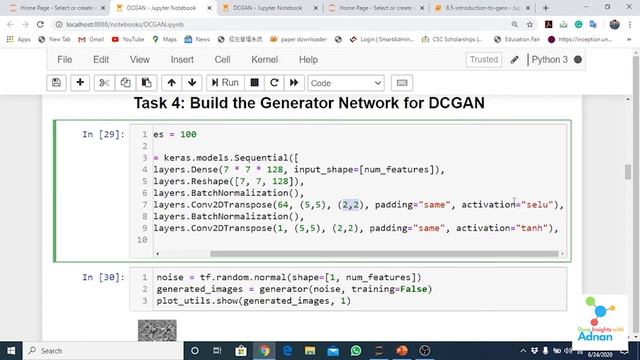Open the Kernel menu
The height and width of the screenshot is (360, 640).
point(264,60)
